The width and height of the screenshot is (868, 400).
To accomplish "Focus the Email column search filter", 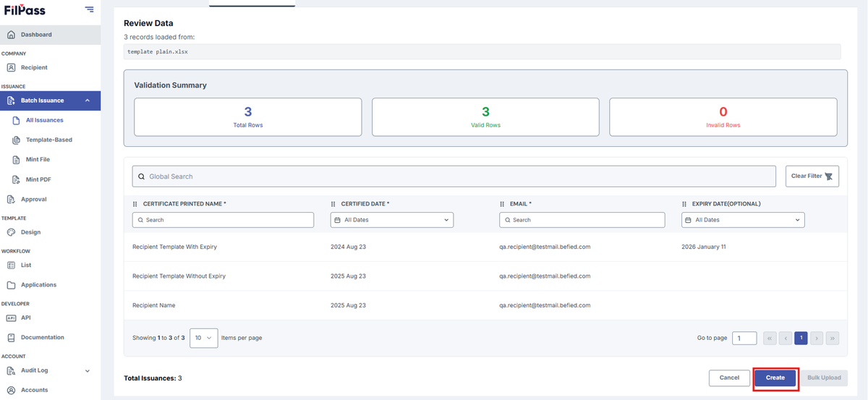I will click(582, 220).
